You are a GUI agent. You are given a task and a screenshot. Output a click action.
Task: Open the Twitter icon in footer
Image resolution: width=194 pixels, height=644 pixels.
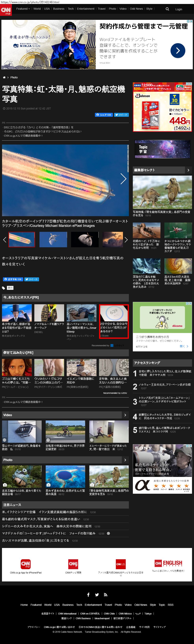click(x=97, y=595)
